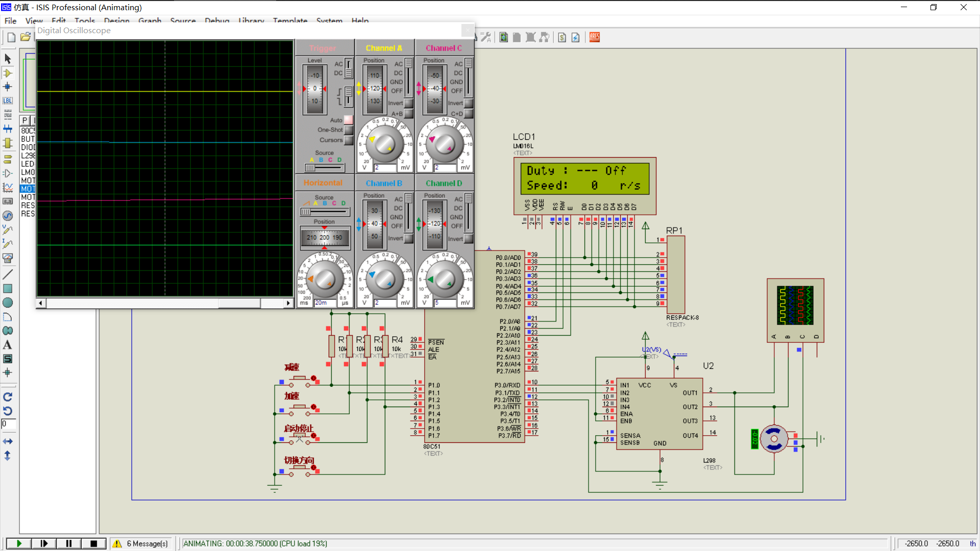Image resolution: width=980 pixels, height=551 pixels.
Task: Click the Trigger AC/DC coupling switch
Action: tap(348, 68)
